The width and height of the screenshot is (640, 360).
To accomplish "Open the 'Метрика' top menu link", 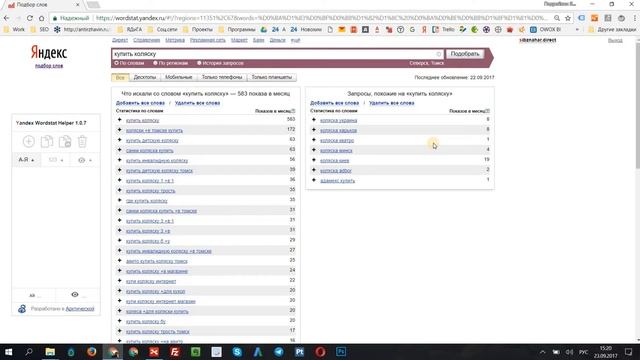I will [x=175, y=40].
